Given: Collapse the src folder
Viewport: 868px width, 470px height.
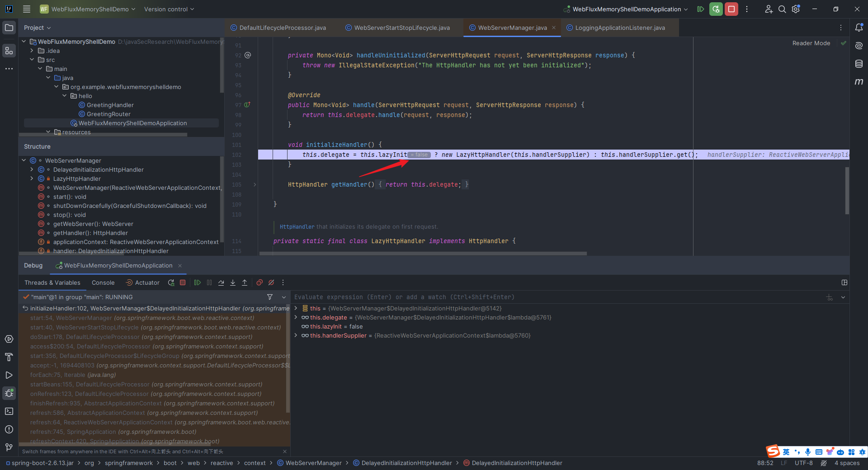Looking at the screenshot, I should point(32,60).
